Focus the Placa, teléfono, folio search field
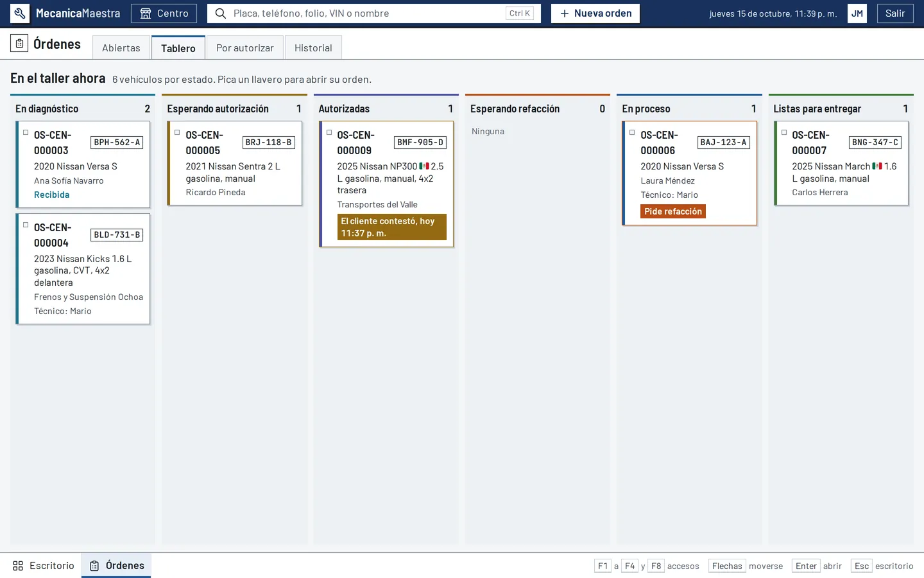The image size is (924, 578). [374, 13]
